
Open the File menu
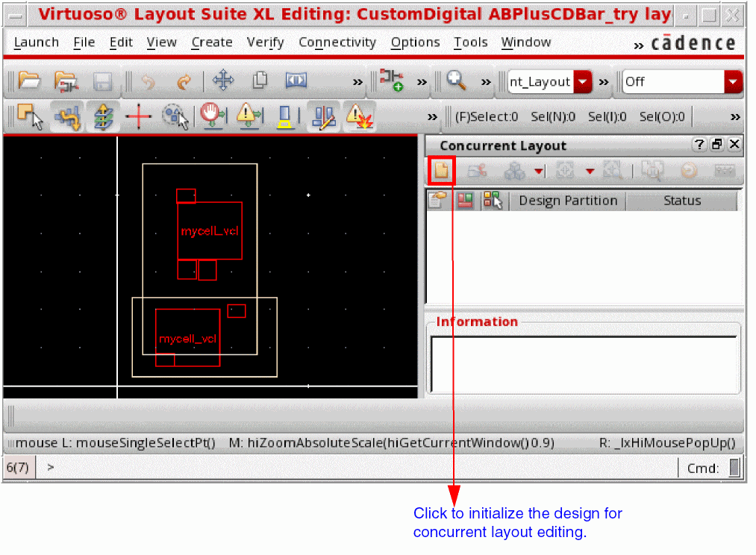point(84,43)
